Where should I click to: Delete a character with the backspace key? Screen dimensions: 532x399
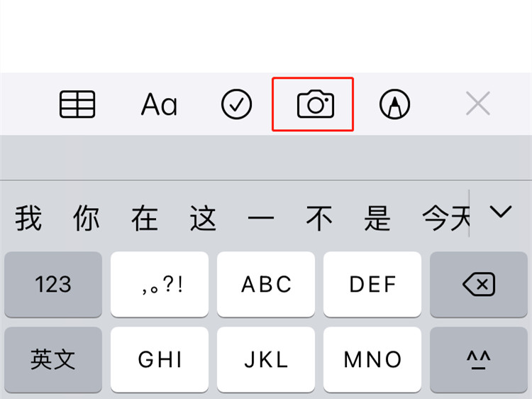click(x=479, y=284)
